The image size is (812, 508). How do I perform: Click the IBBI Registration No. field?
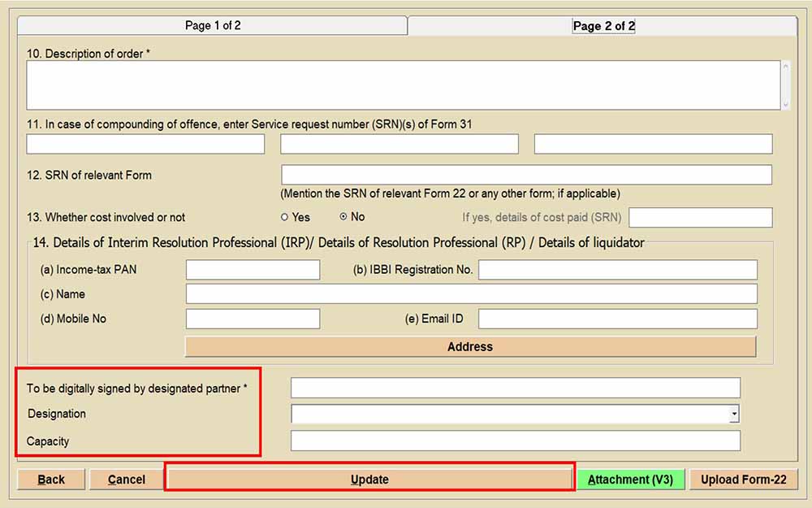617,270
